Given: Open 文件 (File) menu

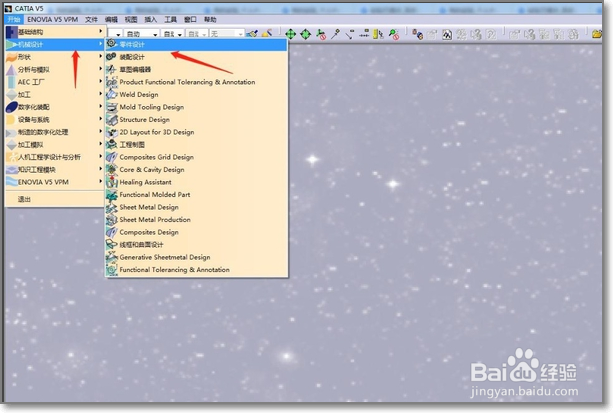Looking at the screenshot, I should point(91,19).
